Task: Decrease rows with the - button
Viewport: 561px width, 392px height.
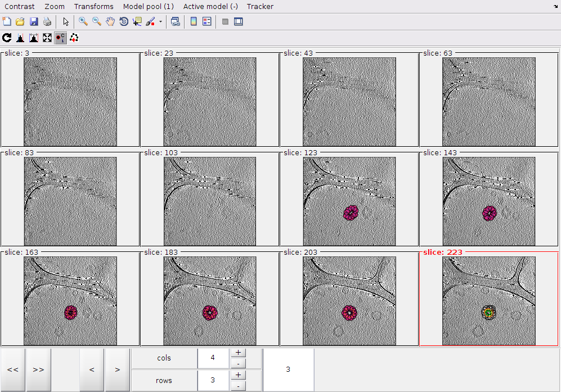Action: 238,386
